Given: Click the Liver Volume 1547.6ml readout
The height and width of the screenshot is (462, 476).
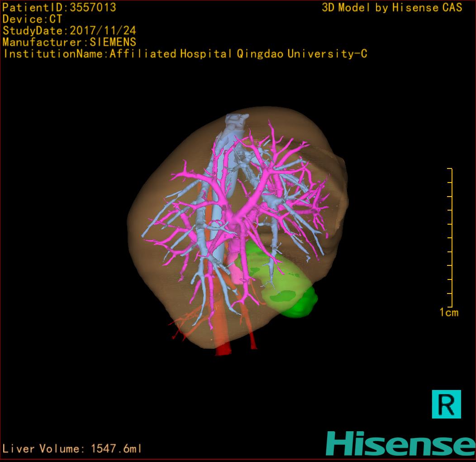Looking at the screenshot, I should [x=72, y=449].
